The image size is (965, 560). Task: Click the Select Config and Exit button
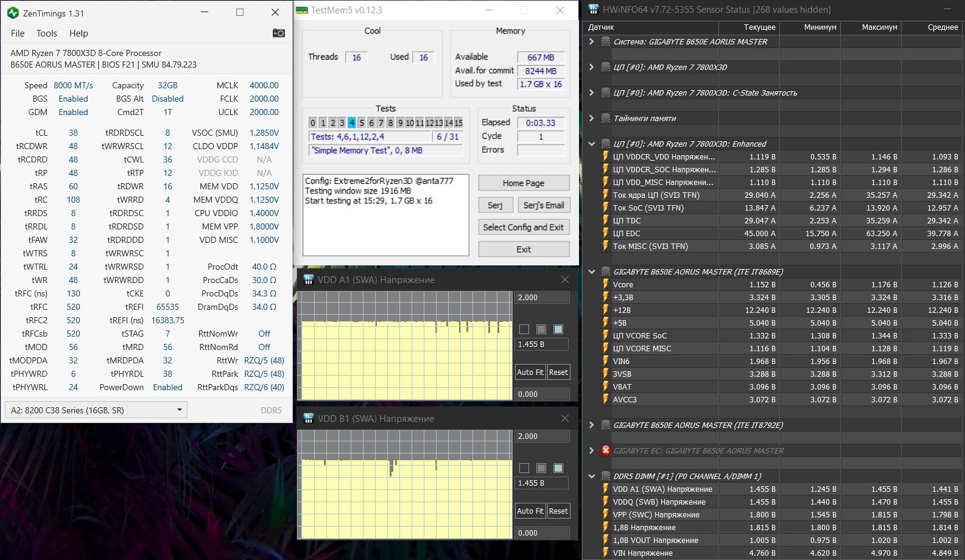[524, 227]
